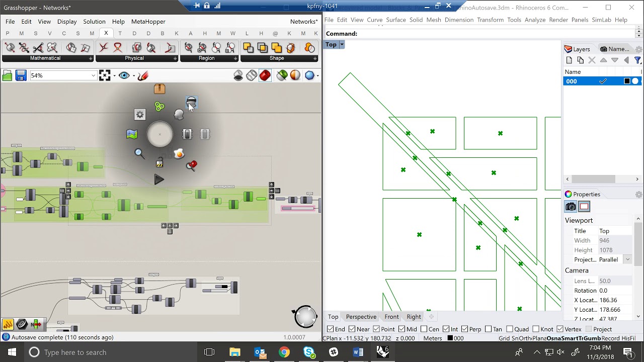Switch to the Front viewport tab

pyautogui.click(x=391, y=317)
